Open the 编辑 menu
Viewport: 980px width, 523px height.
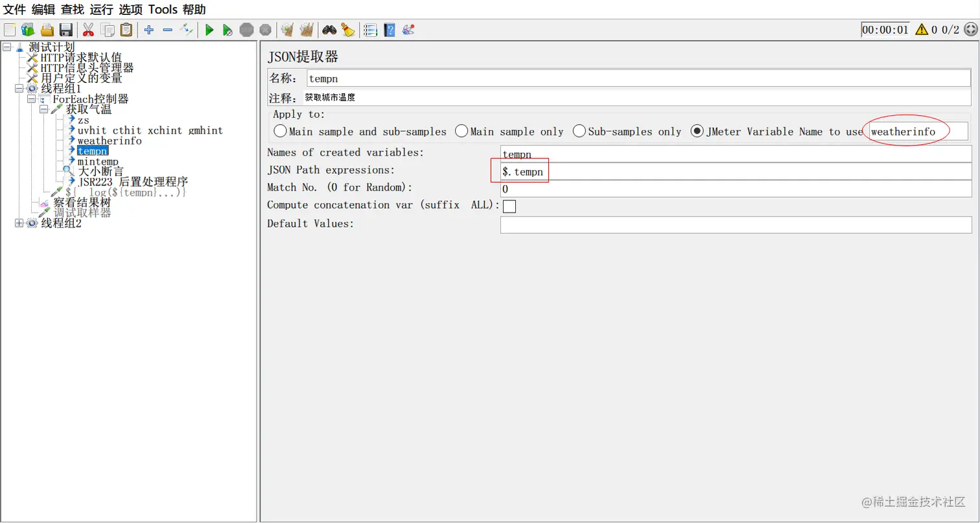[43, 10]
